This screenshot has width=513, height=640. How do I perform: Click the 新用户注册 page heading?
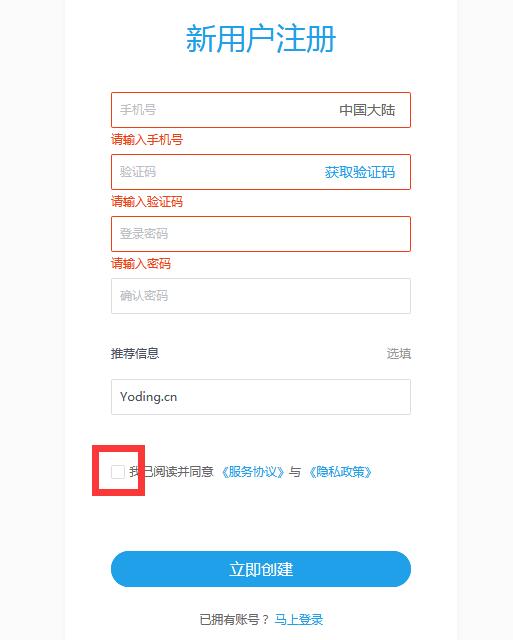pos(261,39)
